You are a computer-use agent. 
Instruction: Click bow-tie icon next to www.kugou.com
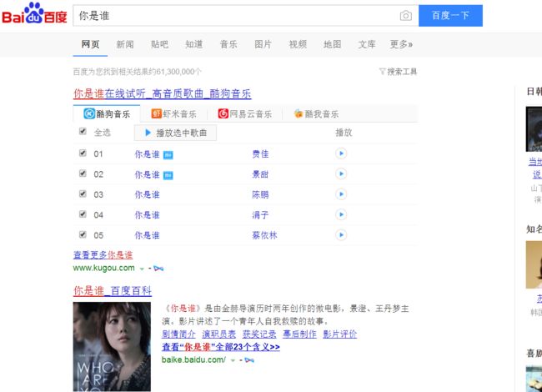coord(158,269)
